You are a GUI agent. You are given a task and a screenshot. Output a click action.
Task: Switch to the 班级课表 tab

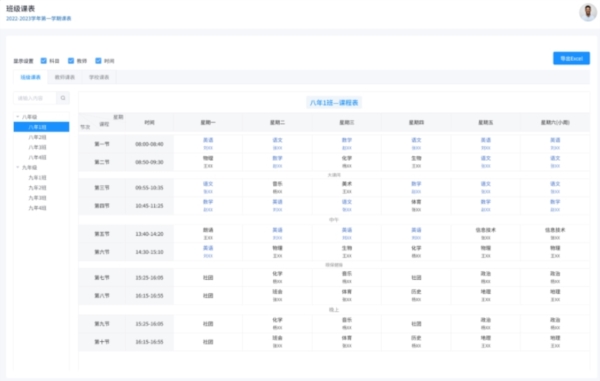pos(31,77)
